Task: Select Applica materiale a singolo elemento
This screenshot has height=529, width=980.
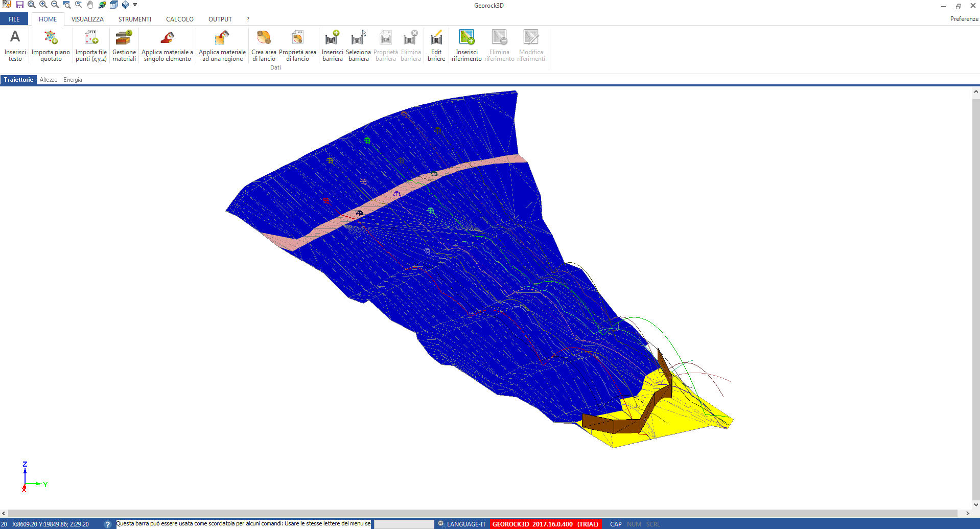Action: pos(168,45)
